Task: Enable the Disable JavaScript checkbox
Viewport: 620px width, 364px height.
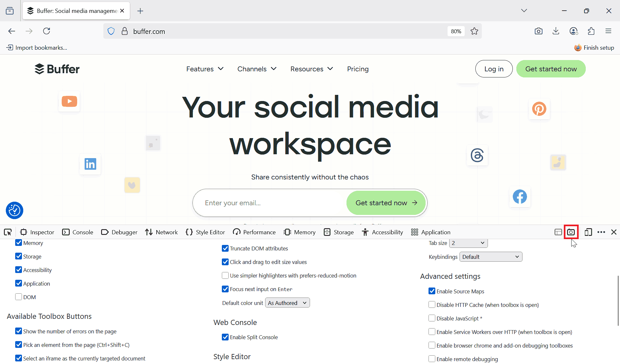Action: coord(432,318)
